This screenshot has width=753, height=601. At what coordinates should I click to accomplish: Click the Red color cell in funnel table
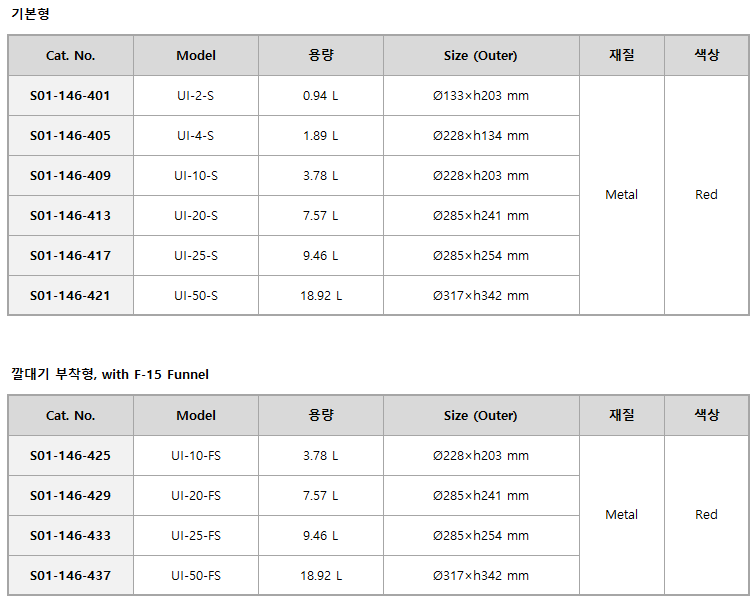click(706, 515)
